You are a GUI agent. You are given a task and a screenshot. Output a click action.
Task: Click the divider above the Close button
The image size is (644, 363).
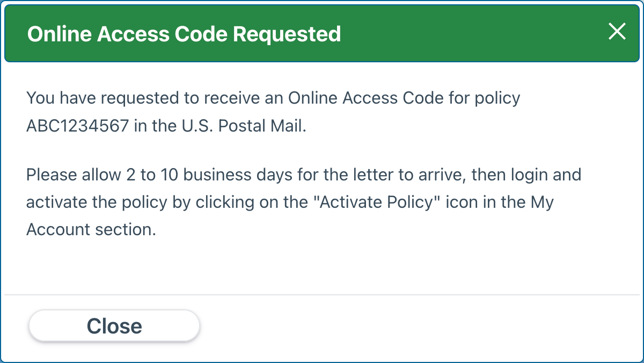[x=322, y=293]
